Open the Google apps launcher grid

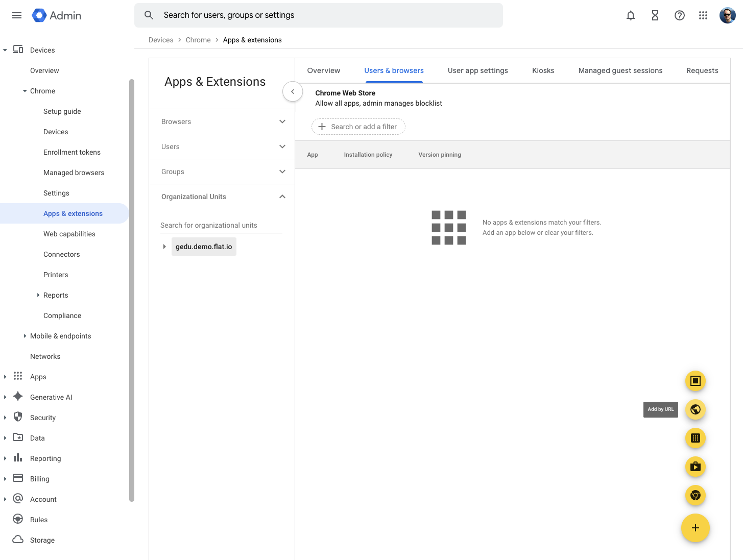pyautogui.click(x=703, y=15)
